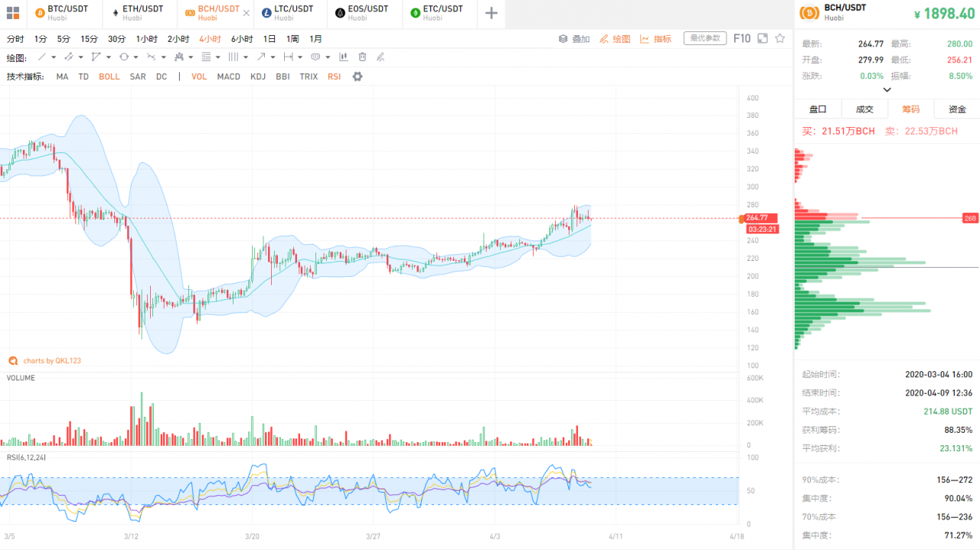The height and width of the screenshot is (550, 980).
Task: Click the 叠加 overlay button
Action: tap(574, 39)
